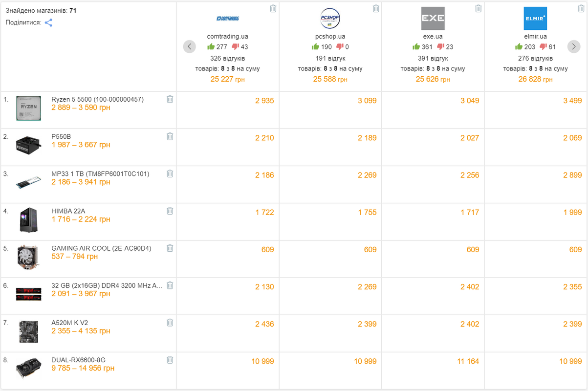Delete Ryzen 5 5500 item via trash icon

coord(170,99)
